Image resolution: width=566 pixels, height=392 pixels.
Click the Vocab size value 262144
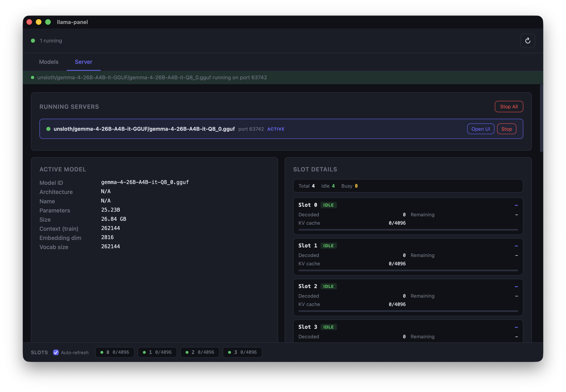(x=111, y=246)
